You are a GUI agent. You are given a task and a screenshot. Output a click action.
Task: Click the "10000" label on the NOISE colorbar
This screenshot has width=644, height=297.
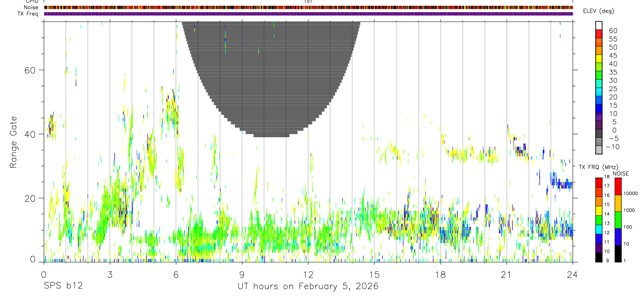631,193
